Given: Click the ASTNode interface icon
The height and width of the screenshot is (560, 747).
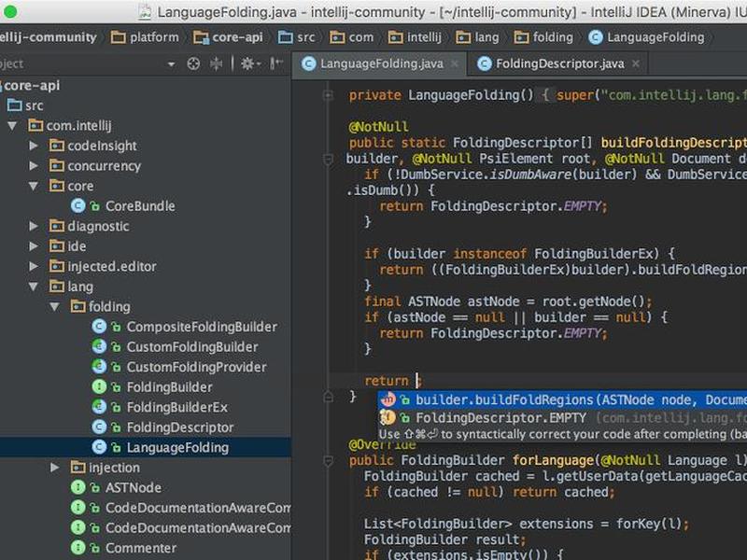Looking at the screenshot, I should [78, 487].
